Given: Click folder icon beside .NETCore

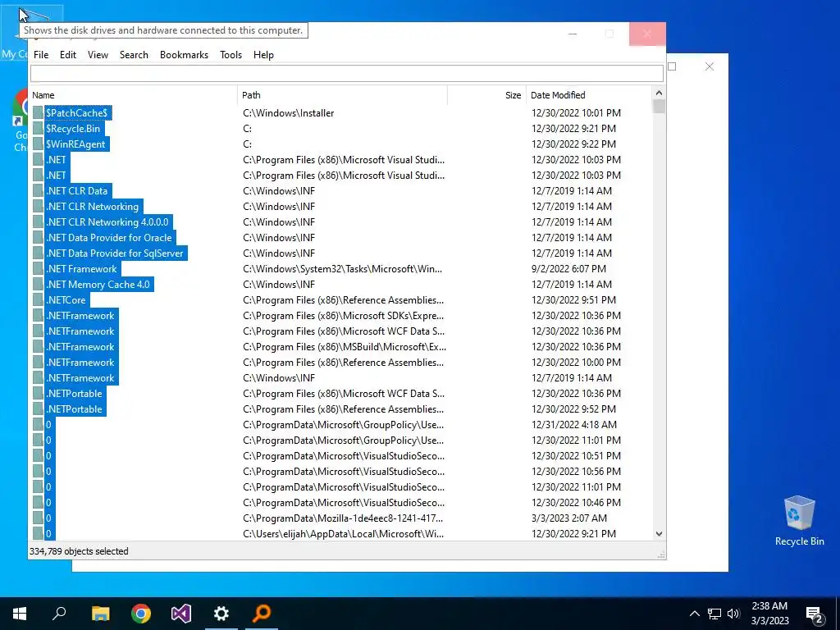Looking at the screenshot, I should coord(38,299).
